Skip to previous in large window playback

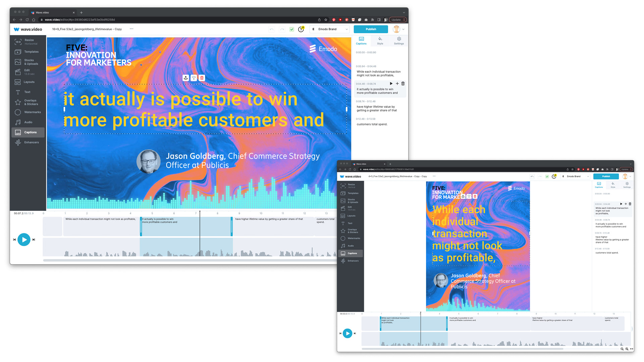pos(14,240)
